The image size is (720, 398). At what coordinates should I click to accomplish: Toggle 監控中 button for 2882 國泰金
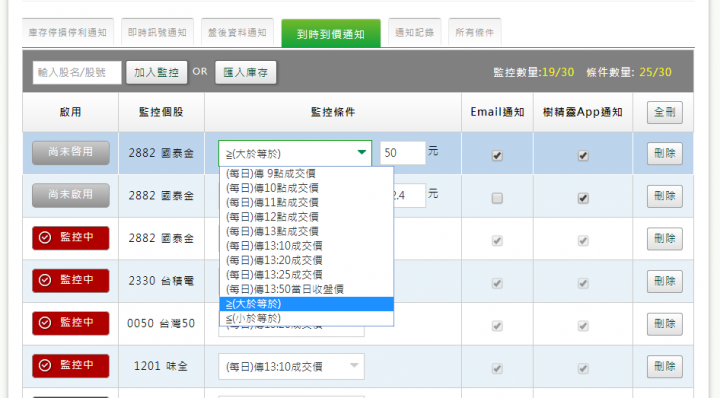[71, 238]
